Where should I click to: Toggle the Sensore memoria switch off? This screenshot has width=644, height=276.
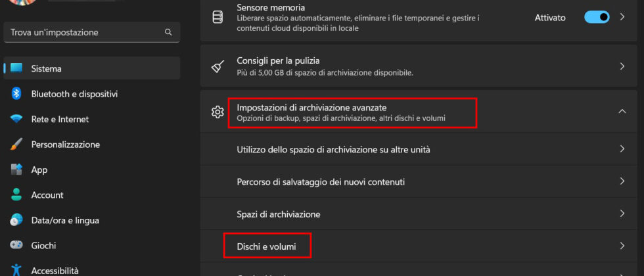[x=597, y=18]
